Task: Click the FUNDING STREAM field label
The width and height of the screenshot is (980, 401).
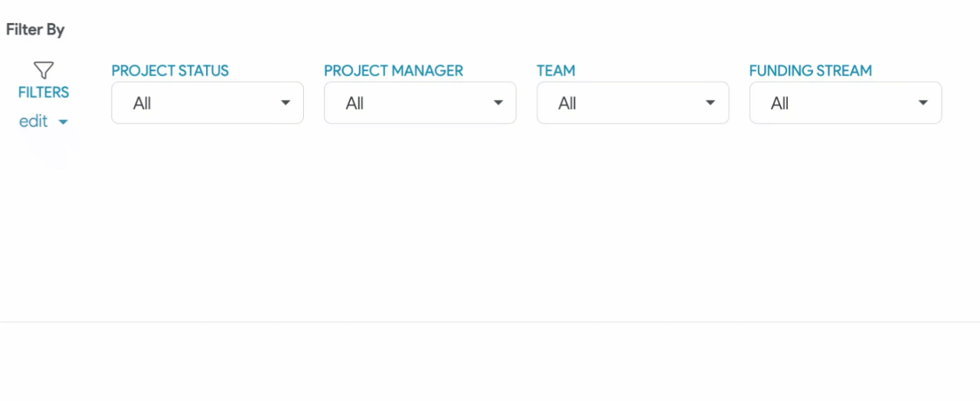Action: 811,70
